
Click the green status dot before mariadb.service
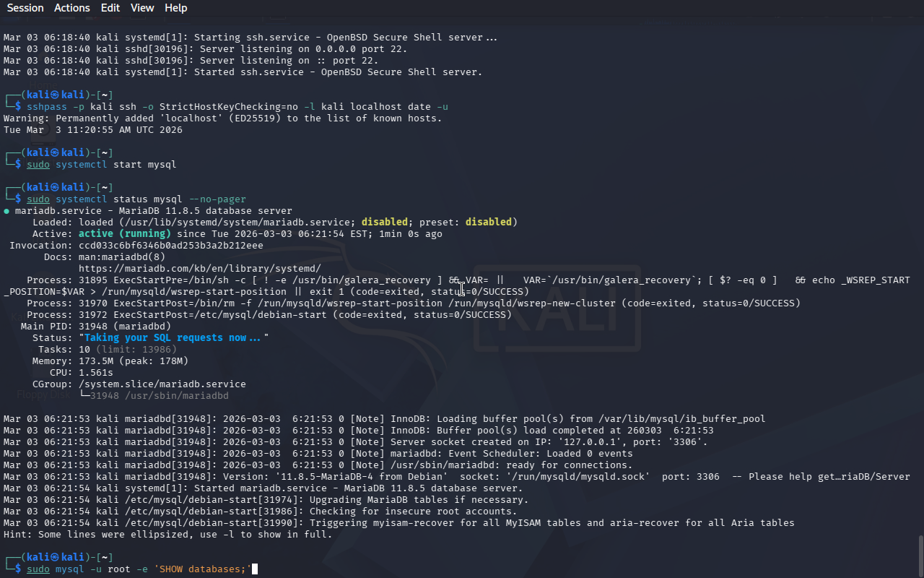pos(6,211)
